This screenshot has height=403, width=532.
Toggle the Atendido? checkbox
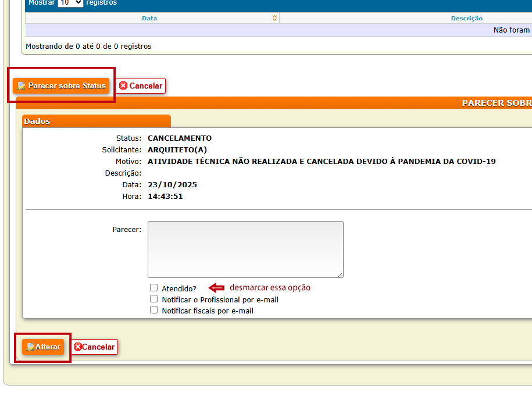(154, 288)
